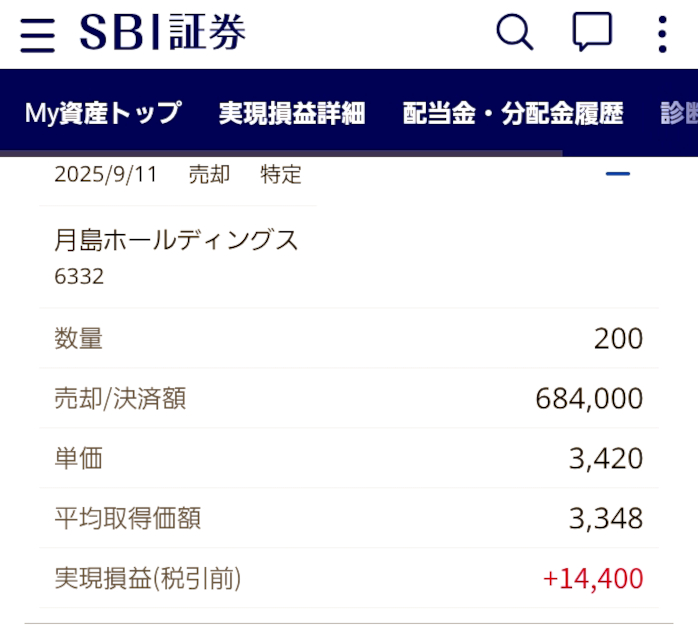Open the hamburger navigation menu
The width and height of the screenshot is (698, 630).
[38, 35]
